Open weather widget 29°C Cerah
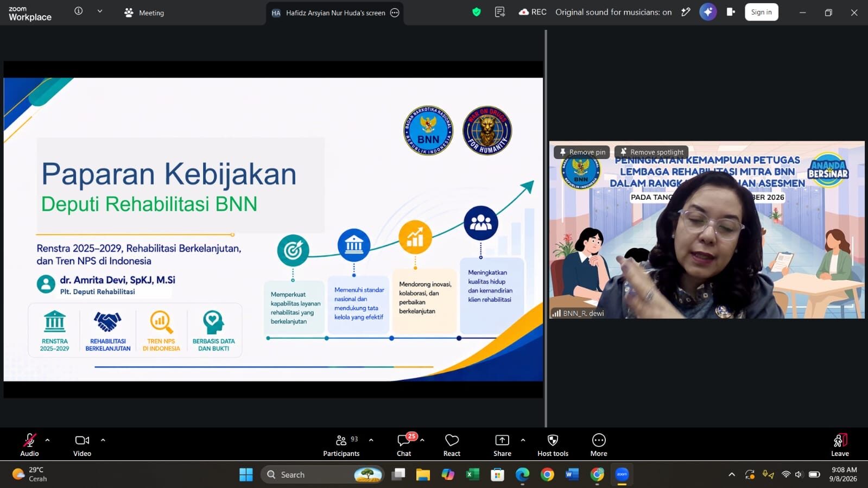868x488 pixels. [30, 474]
